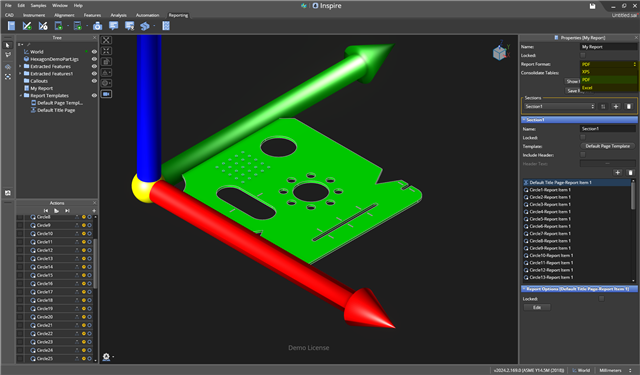Delete the section using the trash icon

coord(629,107)
